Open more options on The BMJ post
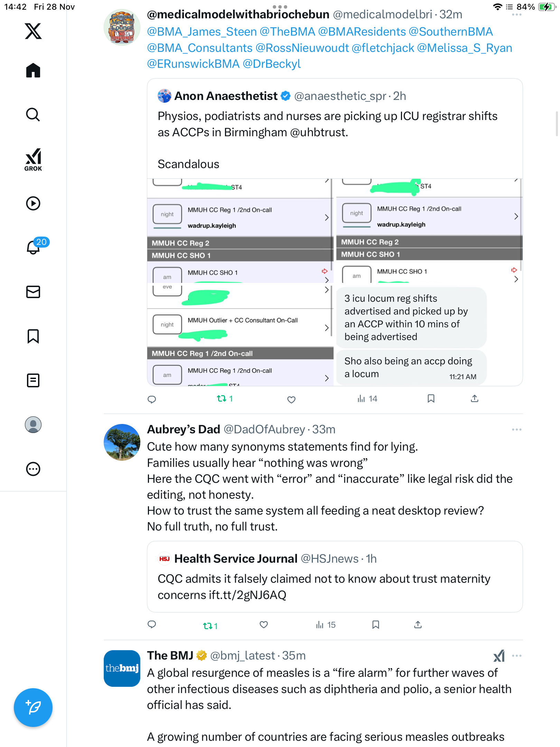Image resolution: width=560 pixels, height=747 pixels. (x=516, y=656)
